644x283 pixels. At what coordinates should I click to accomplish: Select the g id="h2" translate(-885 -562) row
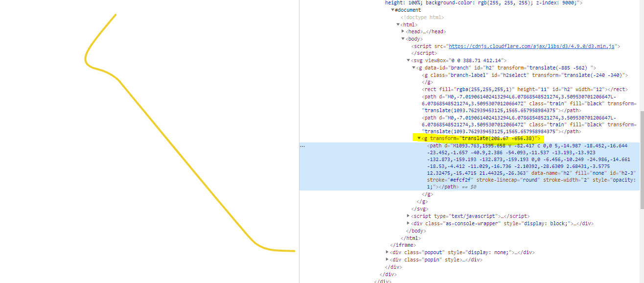pyautogui.click(x=506, y=68)
